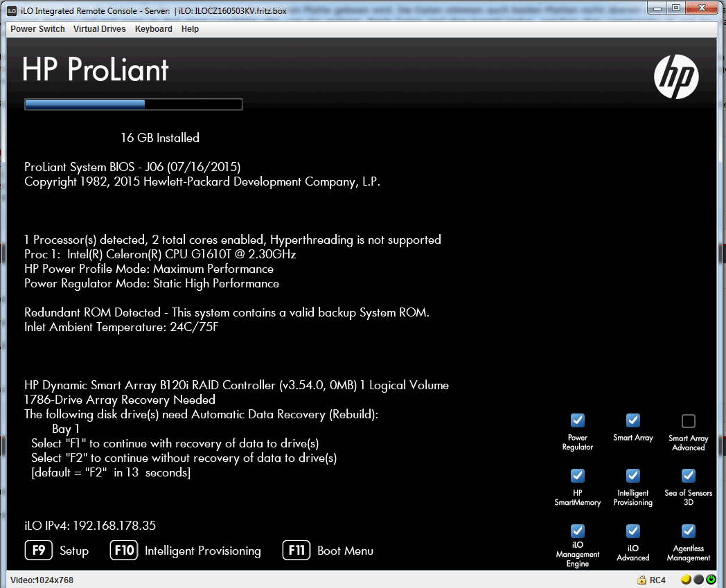The height and width of the screenshot is (588, 726).
Task: Click the 'Select "F1" to continue with recovery' line
Action: [x=175, y=443]
